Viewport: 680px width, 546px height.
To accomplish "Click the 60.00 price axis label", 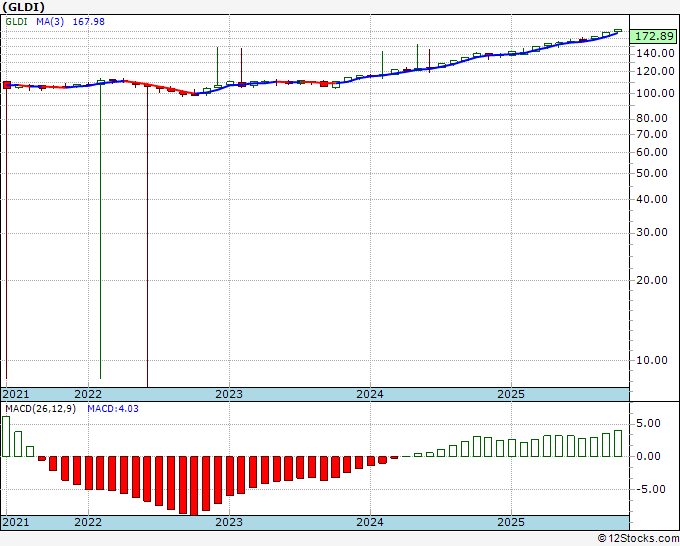I will click(652, 152).
